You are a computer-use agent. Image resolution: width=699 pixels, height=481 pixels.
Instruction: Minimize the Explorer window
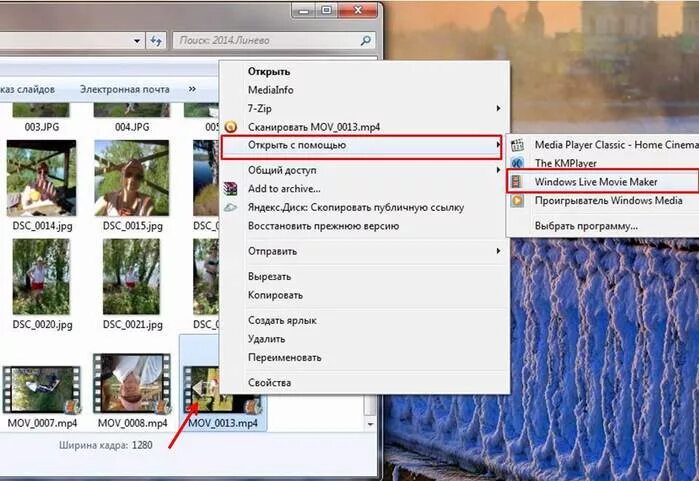(x=304, y=10)
